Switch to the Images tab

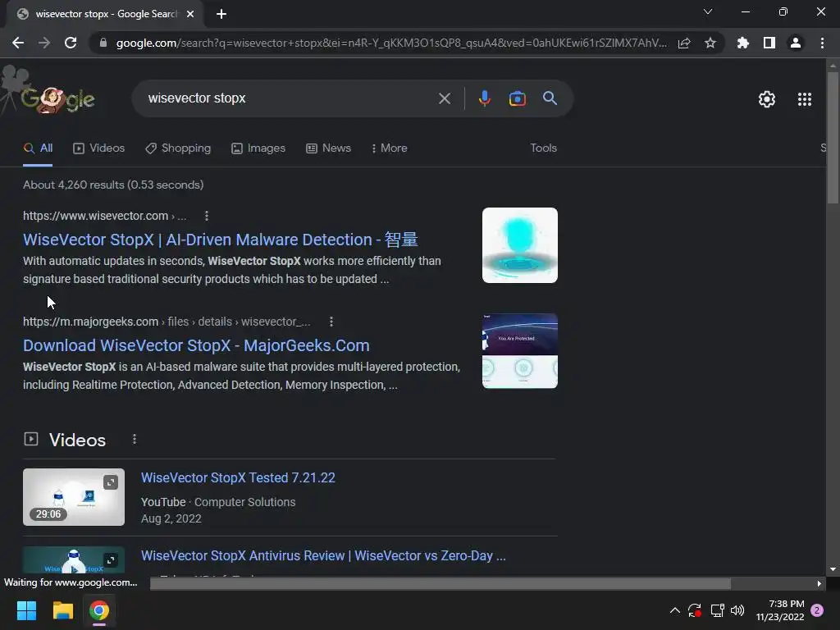258,148
